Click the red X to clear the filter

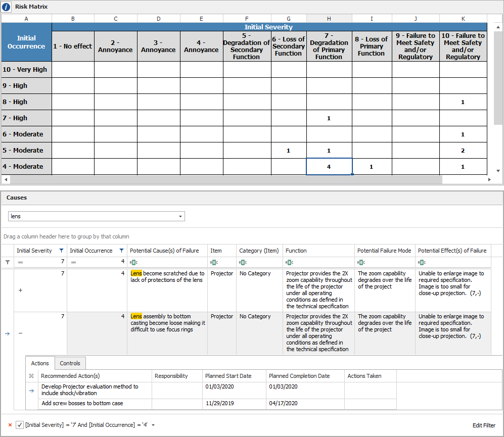tap(10, 425)
